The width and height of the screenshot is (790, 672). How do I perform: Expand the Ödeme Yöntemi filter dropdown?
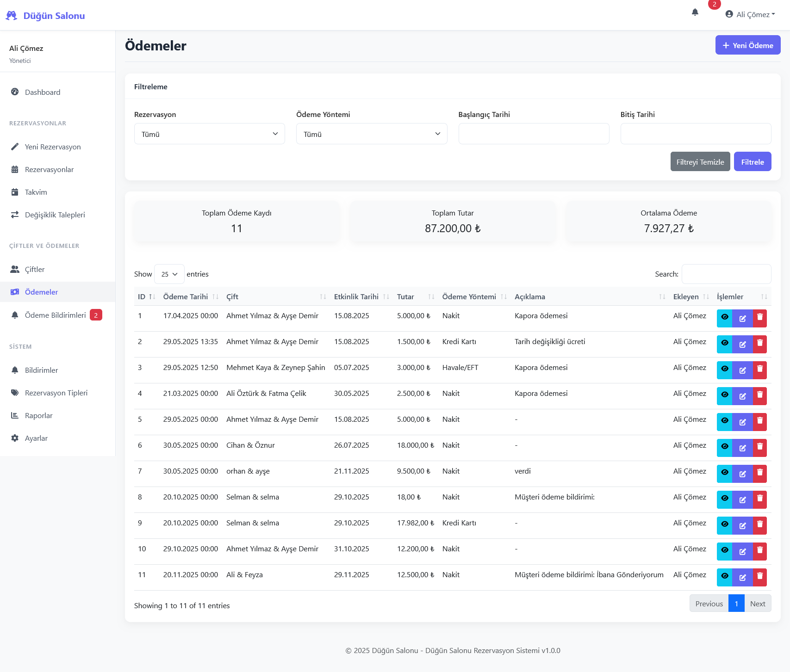pos(371,134)
